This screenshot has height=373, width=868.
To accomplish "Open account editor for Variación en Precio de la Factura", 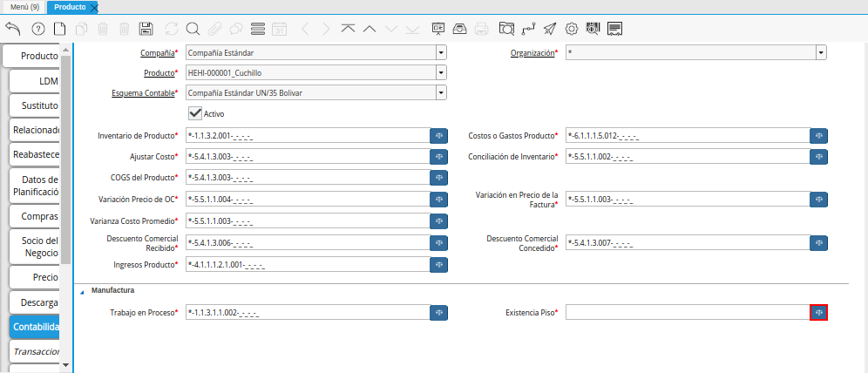I will [x=818, y=199].
